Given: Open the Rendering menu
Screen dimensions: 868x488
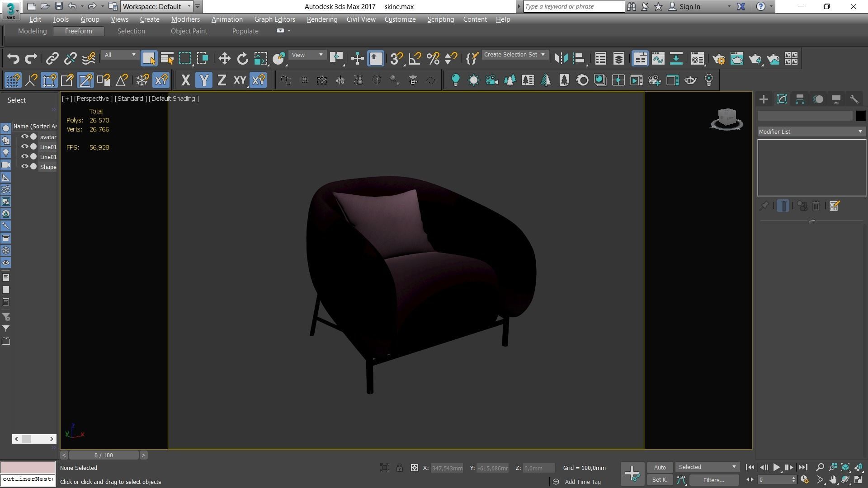Looking at the screenshot, I should click(x=322, y=19).
